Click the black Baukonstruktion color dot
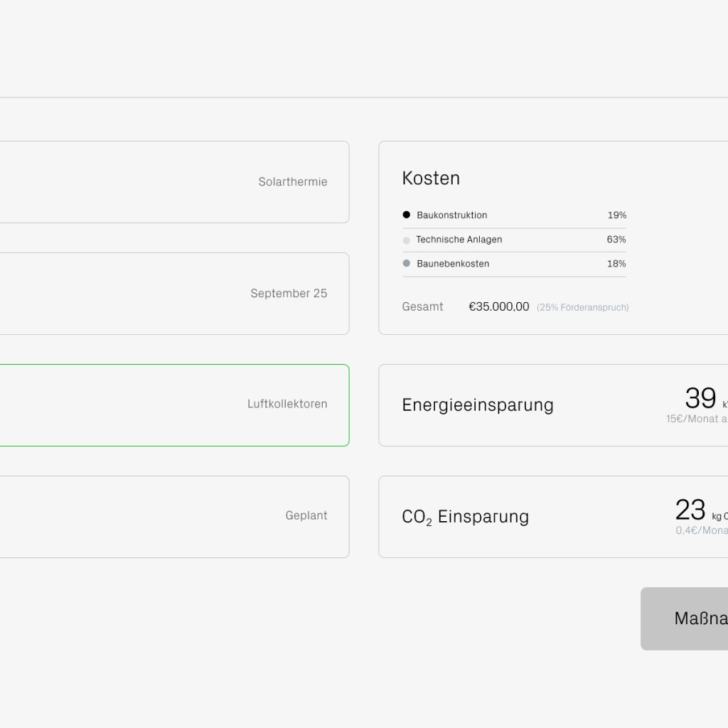The image size is (728, 728). [406, 215]
